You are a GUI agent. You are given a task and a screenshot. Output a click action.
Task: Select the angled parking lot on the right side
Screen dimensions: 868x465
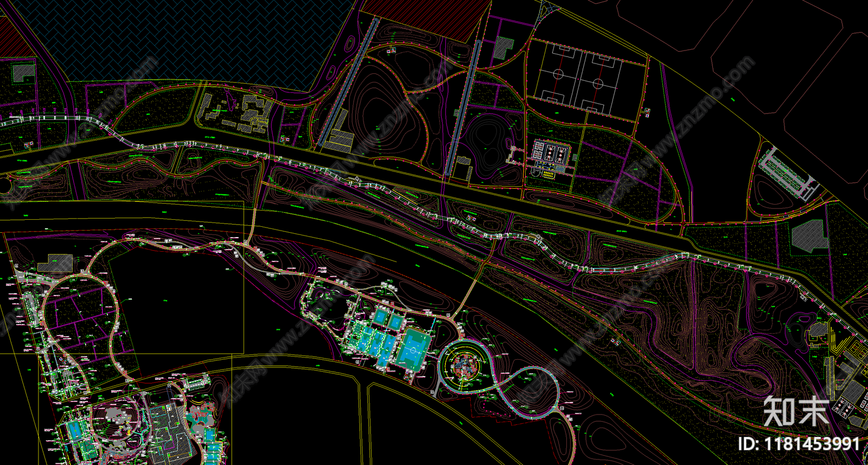tap(789, 174)
